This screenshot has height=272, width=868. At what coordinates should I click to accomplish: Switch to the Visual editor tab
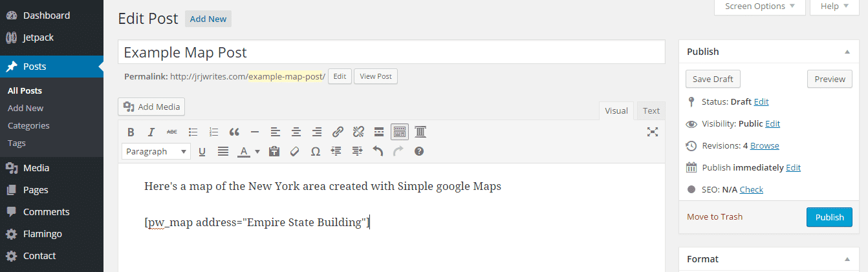tap(616, 110)
